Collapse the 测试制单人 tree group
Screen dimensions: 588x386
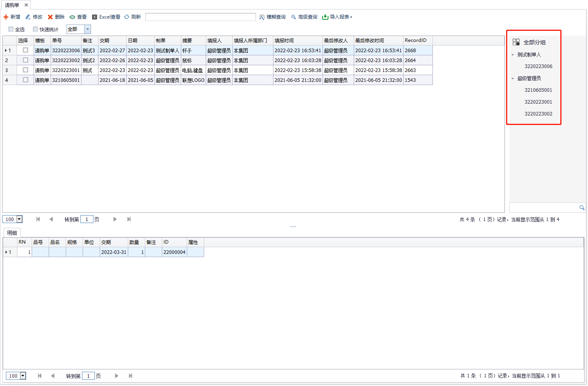(513, 55)
